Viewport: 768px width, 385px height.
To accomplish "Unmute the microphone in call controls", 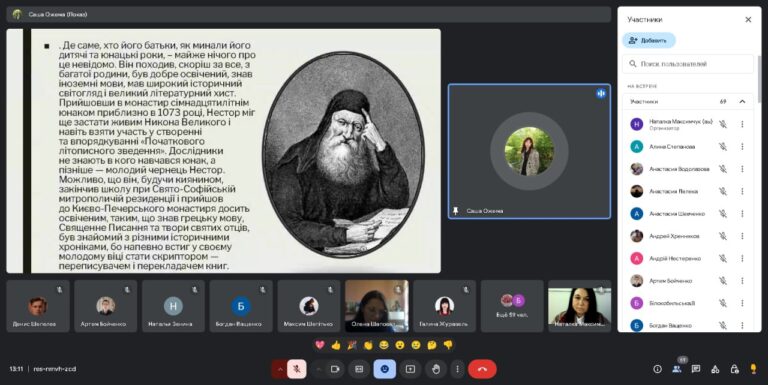I will tap(297, 369).
